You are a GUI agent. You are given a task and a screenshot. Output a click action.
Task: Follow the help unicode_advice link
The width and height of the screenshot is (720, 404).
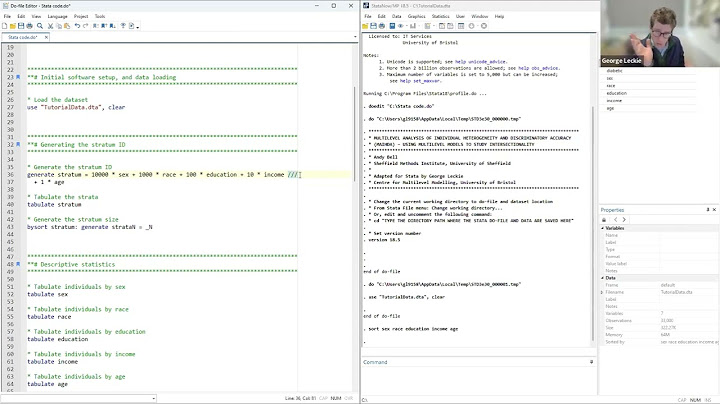click(x=481, y=62)
